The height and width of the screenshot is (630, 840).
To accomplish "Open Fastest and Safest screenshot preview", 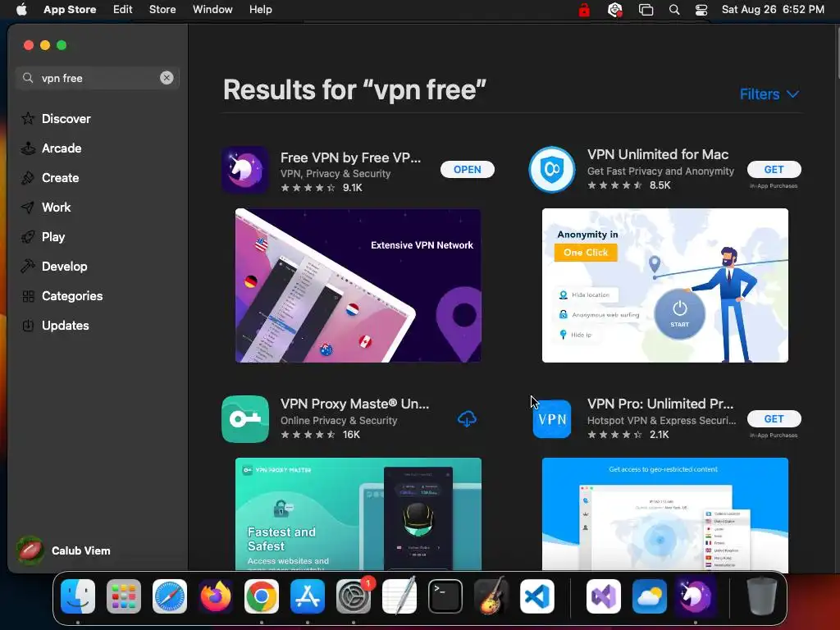I will click(358, 514).
